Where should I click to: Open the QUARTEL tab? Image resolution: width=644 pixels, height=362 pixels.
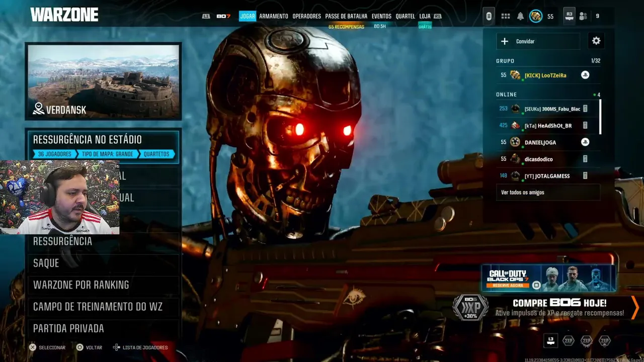tap(406, 16)
